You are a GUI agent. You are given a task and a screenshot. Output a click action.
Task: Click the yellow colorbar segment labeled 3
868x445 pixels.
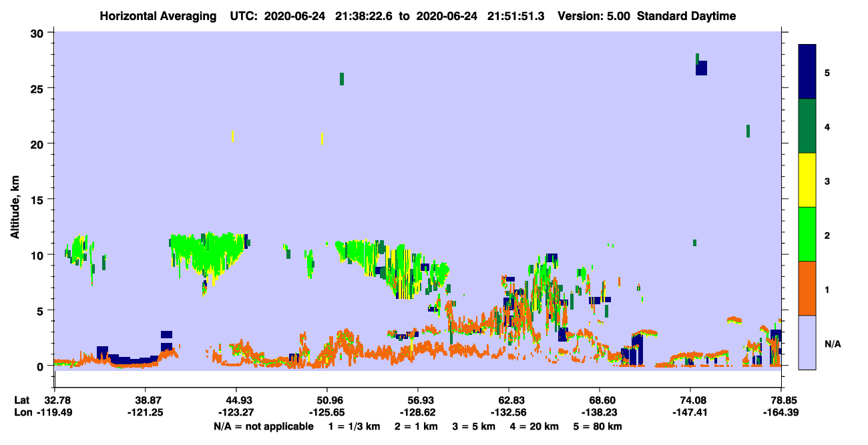(807, 180)
